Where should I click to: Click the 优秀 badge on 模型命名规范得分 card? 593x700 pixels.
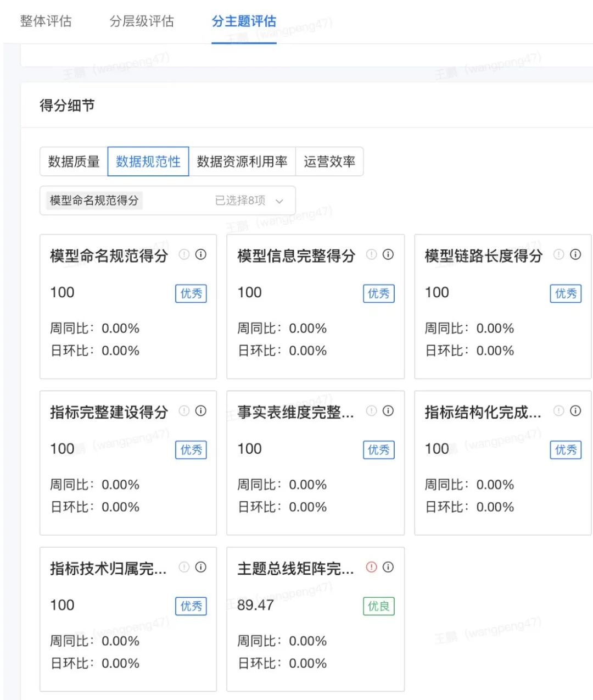(191, 294)
